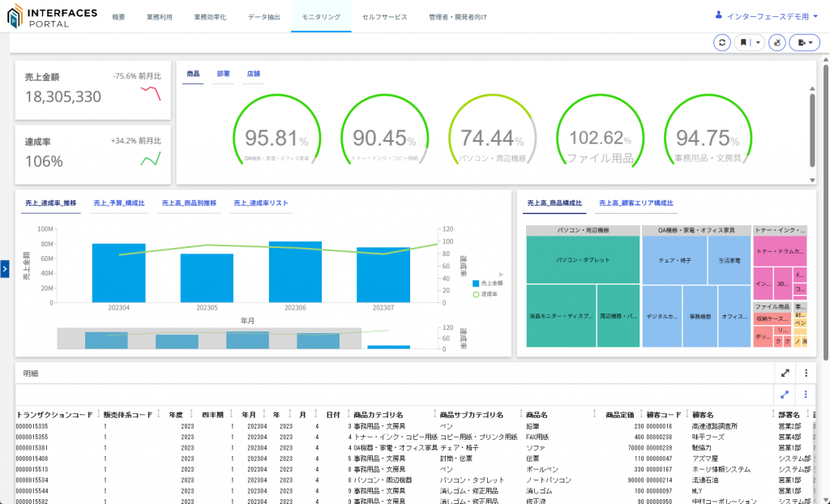Click the page scrollbar up arrow

825,60
